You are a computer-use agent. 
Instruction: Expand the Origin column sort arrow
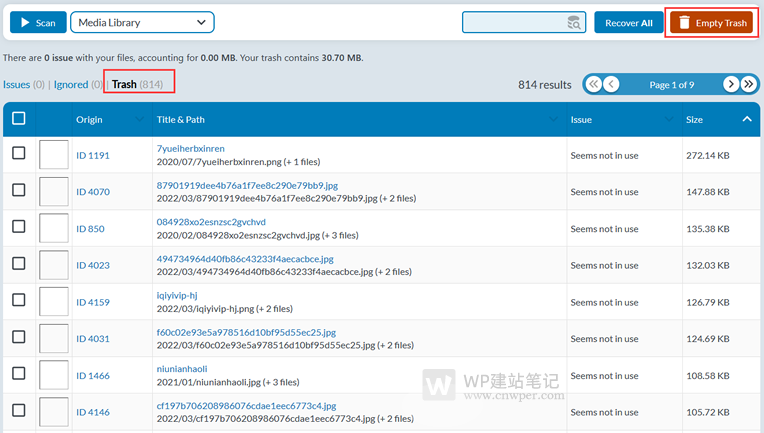[139, 120]
